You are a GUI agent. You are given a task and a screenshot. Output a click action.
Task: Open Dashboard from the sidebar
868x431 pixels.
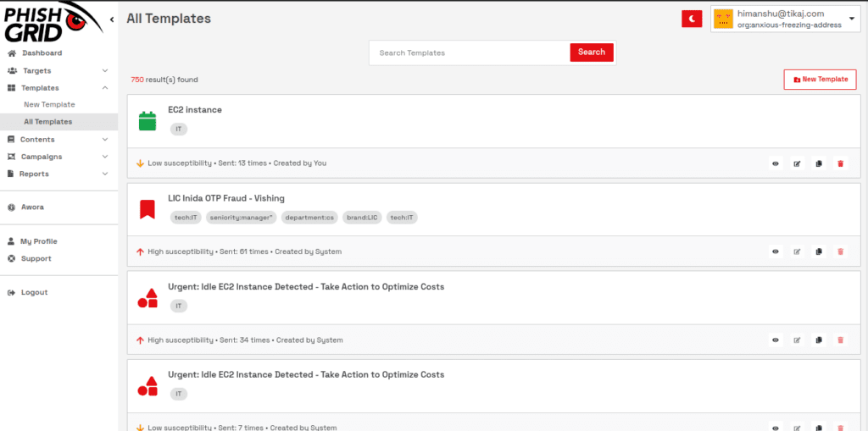[x=42, y=53]
